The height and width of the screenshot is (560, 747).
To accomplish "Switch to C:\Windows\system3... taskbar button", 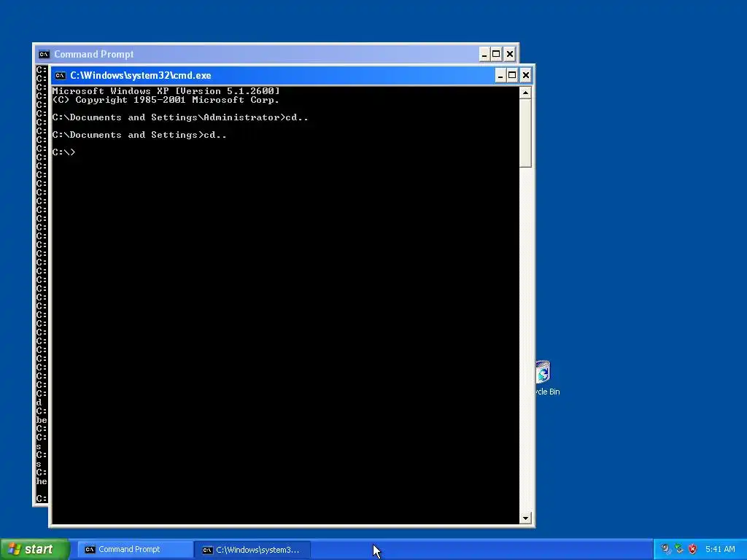I will pos(252,550).
